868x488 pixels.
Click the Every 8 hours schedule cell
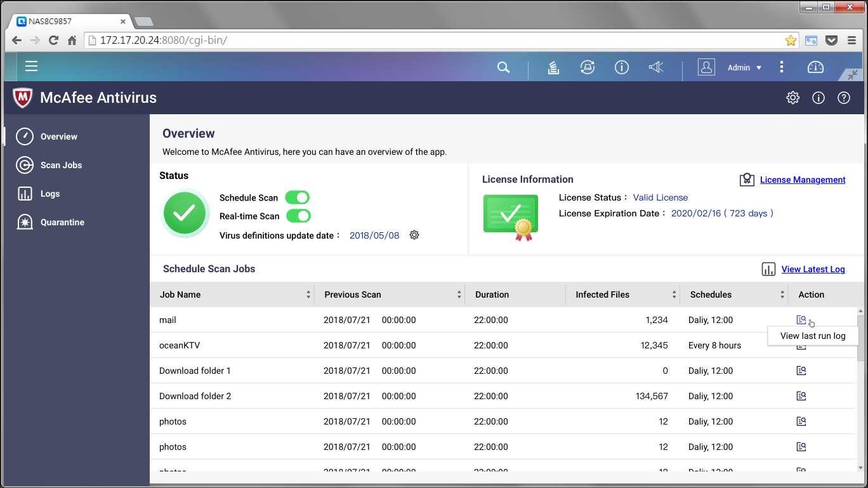pyautogui.click(x=714, y=345)
